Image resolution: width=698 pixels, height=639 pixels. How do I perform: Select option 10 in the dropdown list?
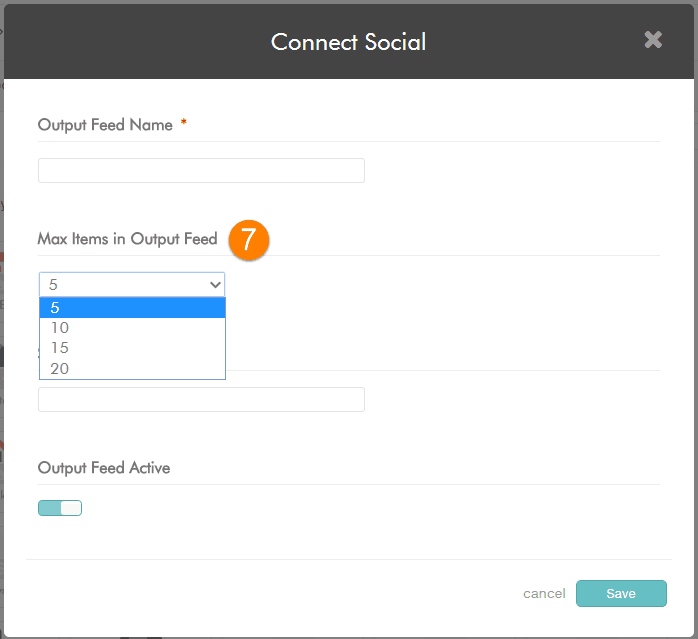coord(132,328)
